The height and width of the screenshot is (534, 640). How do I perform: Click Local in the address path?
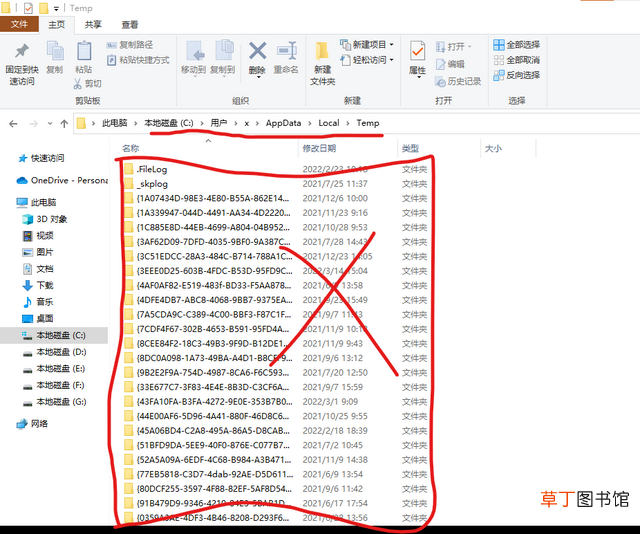329,123
